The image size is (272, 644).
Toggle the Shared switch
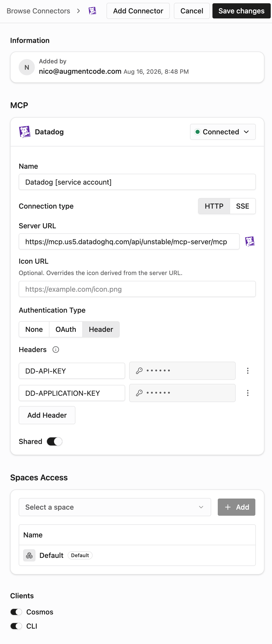pyautogui.click(x=55, y=441)
